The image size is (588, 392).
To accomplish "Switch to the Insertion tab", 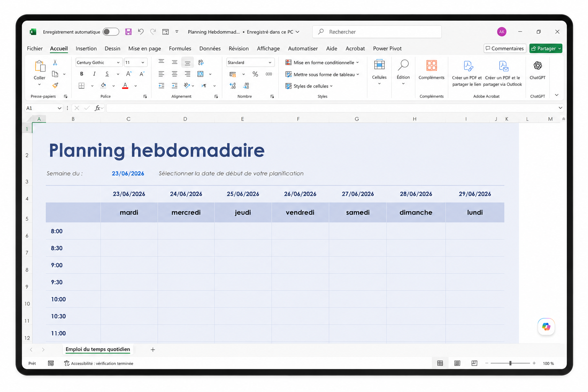I will pyautogui.click(x=86, y=49).
